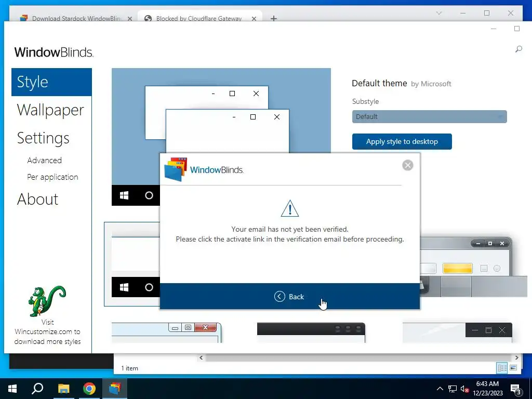This screenshot has height=399, width=532.
Task: Click the warning triangle icon in dialog
Action: (x=290, y=208)
